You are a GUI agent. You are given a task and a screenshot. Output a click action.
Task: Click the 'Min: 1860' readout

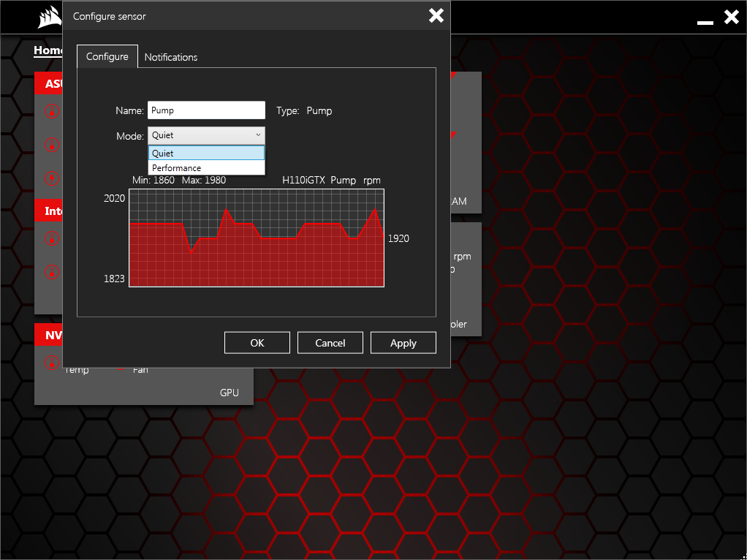pos(153,180)
